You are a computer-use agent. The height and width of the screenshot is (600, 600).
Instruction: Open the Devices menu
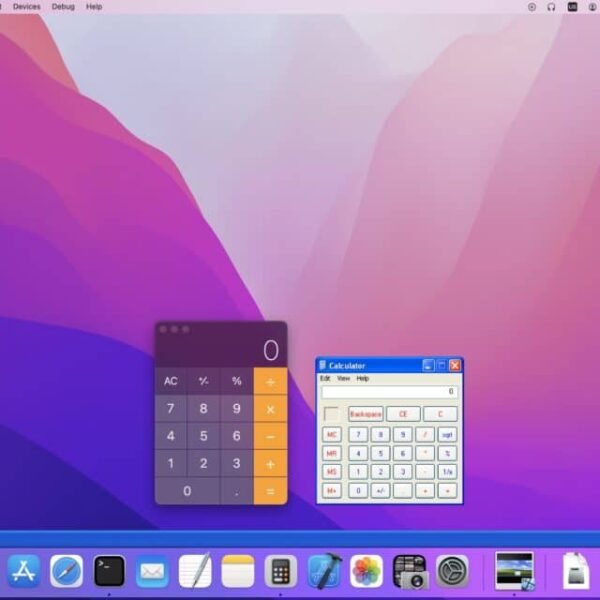(26, 7)
